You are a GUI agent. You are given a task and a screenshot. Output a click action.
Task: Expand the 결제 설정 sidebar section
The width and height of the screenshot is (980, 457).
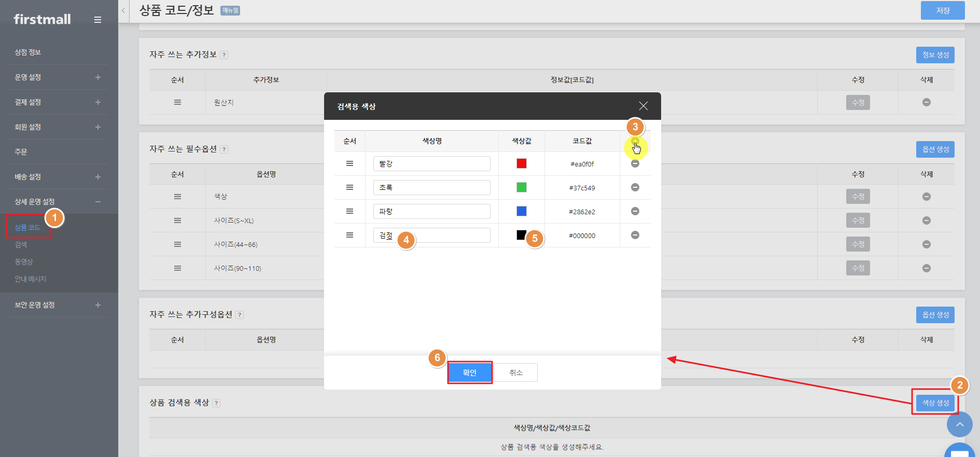tap(97, 102)
